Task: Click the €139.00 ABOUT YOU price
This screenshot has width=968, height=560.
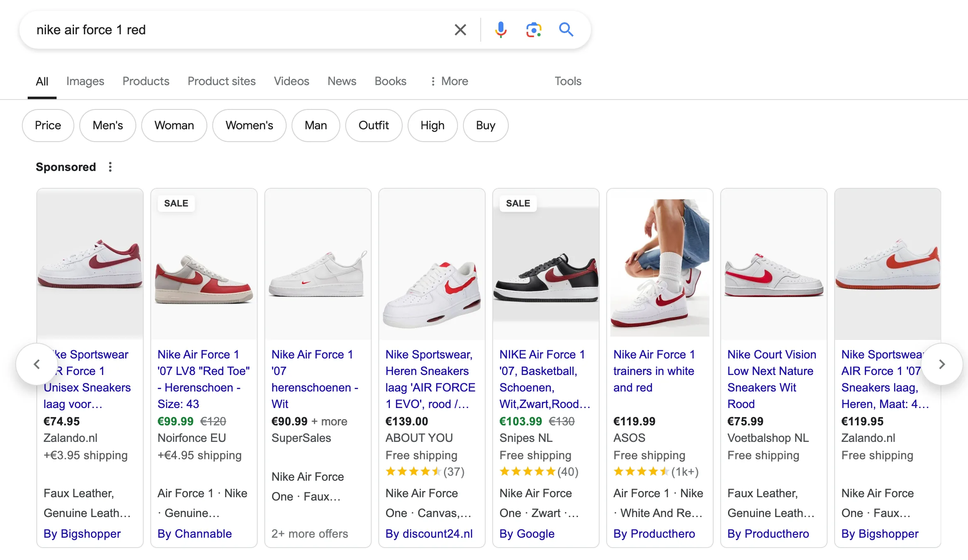Action: point(407,421)
